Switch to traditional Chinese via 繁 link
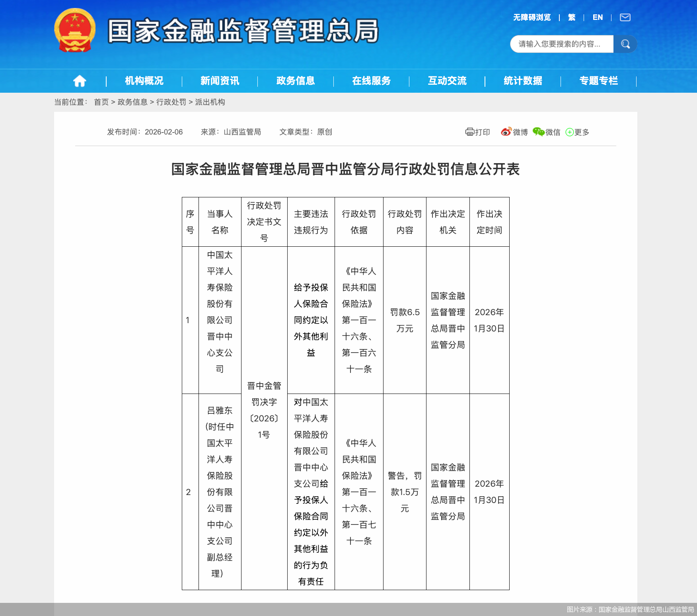The height and width of the screenshot is (616, 697). pyautogui.click(x=571, y=17)
